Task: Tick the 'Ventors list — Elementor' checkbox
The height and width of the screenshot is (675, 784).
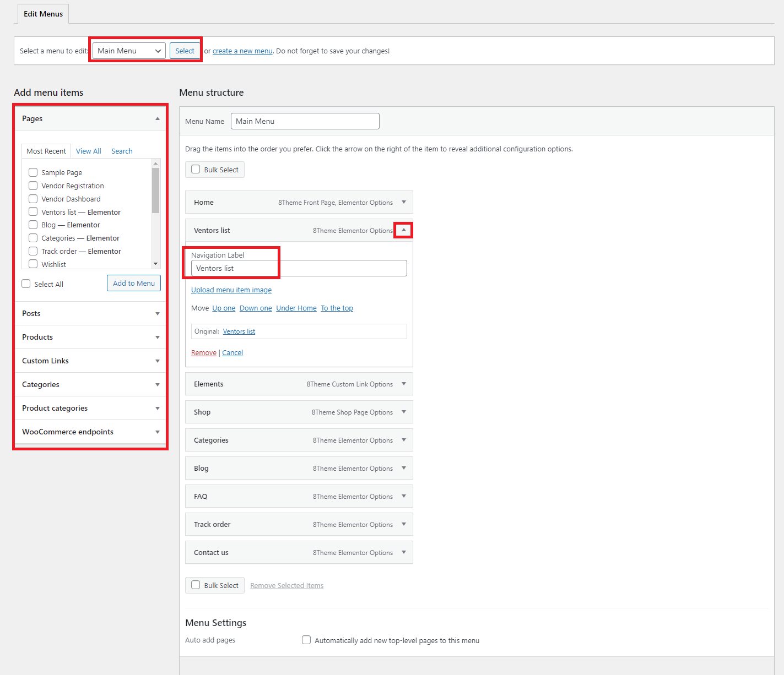Action: [33, 212]
